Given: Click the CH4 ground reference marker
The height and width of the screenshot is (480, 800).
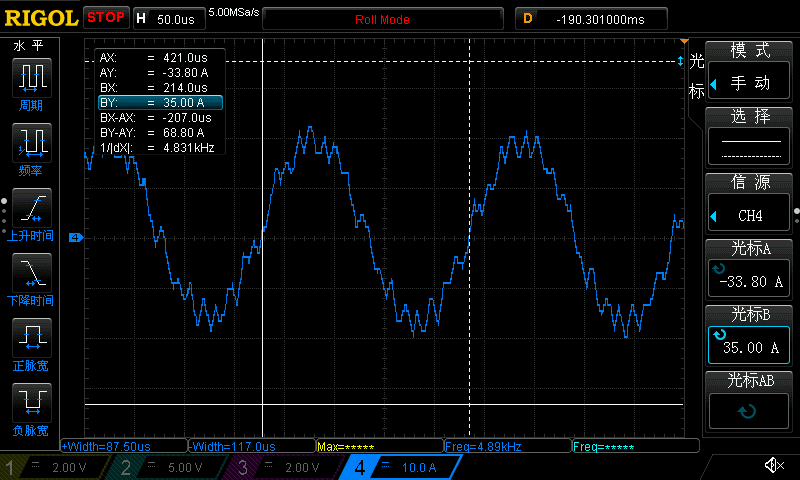Looking at the screenshot, I should click(76, 237).
